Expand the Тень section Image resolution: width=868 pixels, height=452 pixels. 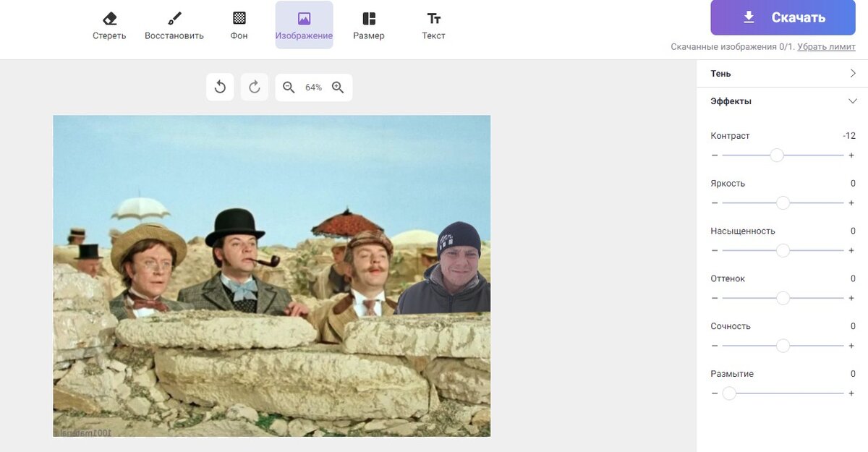tap(783, 73)
